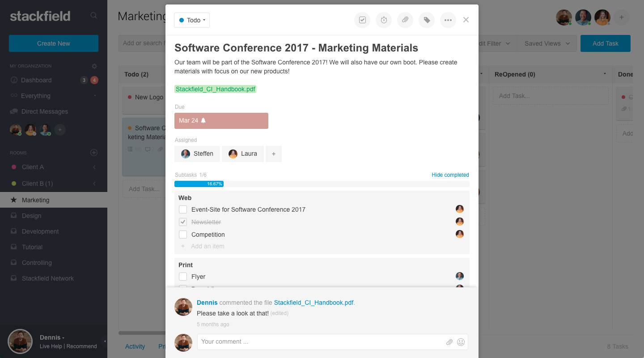Check the Flyer subtask
The image size is (644, 358).
pos(183,277)
